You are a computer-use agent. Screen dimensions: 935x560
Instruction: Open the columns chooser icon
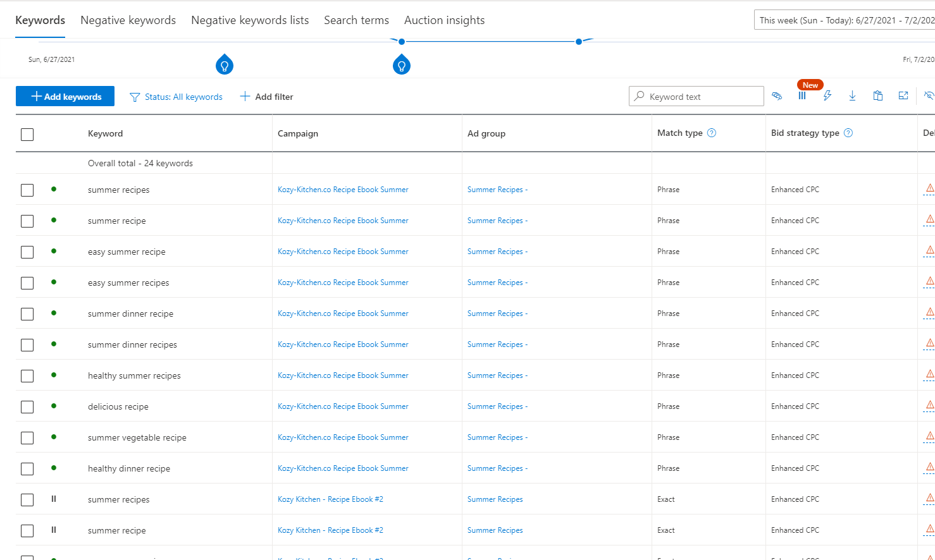802,96
